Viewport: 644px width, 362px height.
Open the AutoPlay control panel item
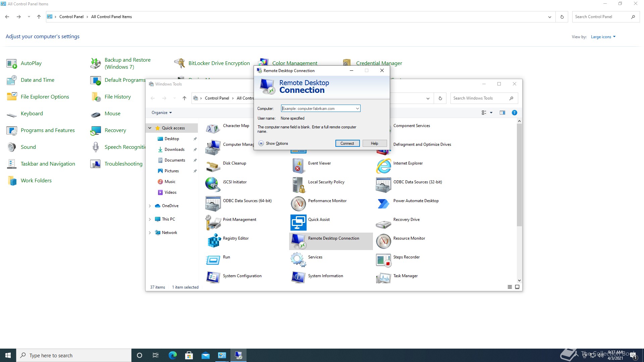pos(31,63)
